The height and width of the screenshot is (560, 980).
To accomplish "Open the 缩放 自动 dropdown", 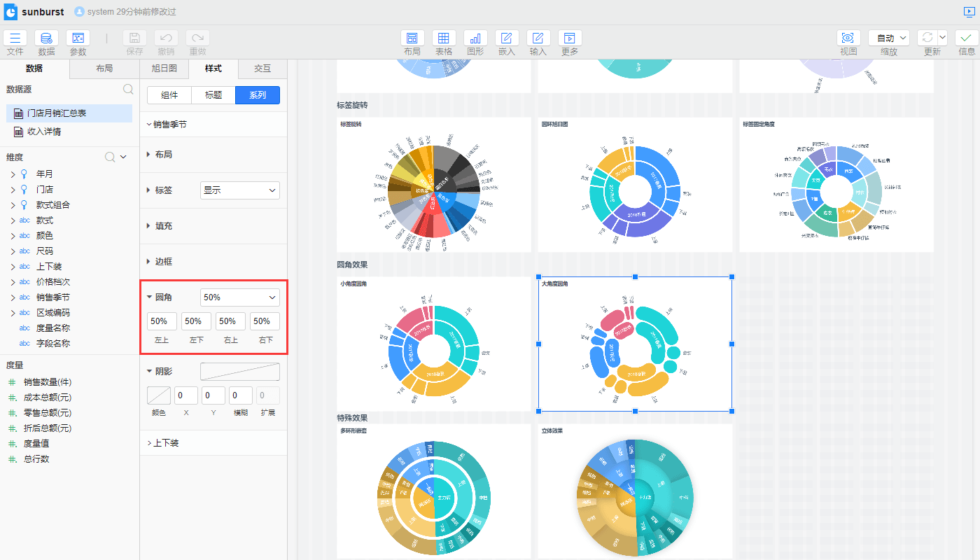I will click(889, 38).
